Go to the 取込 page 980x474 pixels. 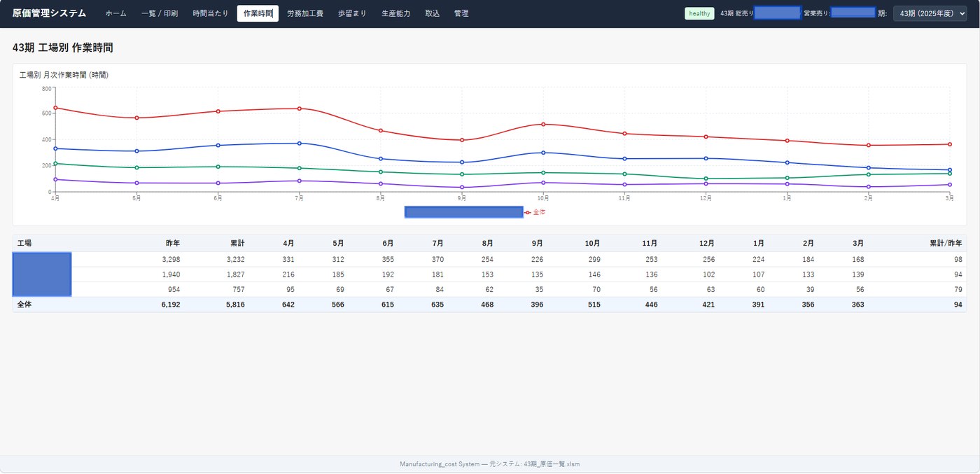[x=433, y=13]
